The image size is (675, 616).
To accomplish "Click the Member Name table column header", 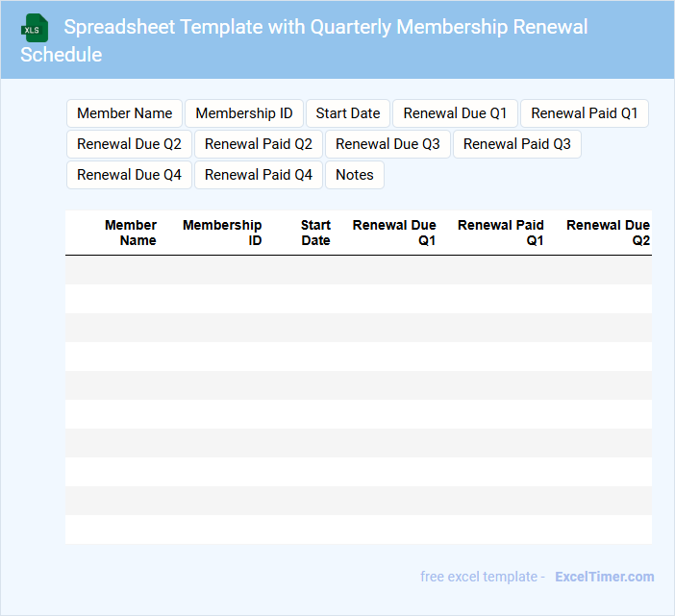I will click(x=131, y=233).
